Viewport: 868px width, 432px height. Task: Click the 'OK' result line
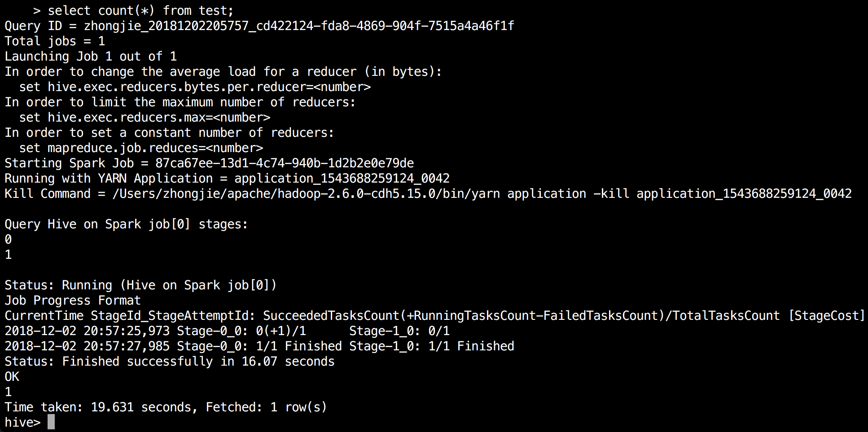[12, 377]
